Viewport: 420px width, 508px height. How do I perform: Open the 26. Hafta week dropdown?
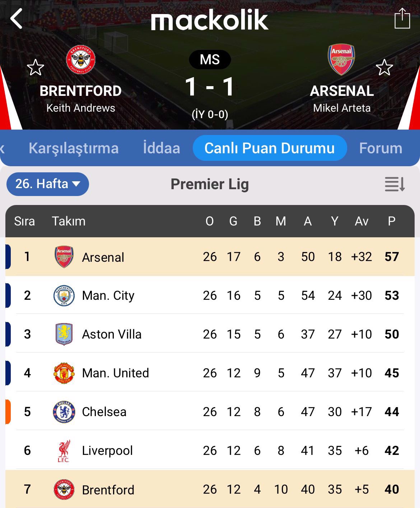(x=47, y=184)
